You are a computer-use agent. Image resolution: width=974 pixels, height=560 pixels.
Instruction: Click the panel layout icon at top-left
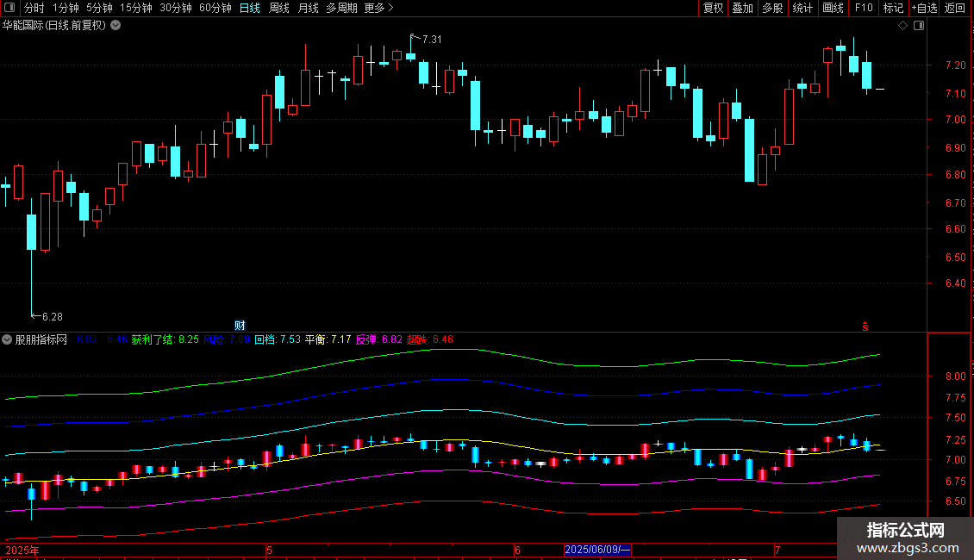(x=9, y=8)
